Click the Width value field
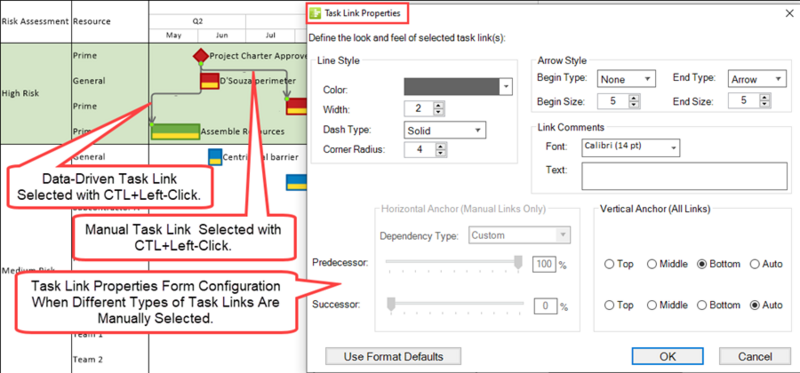This screenshot has width=800, height=373. 419,109
